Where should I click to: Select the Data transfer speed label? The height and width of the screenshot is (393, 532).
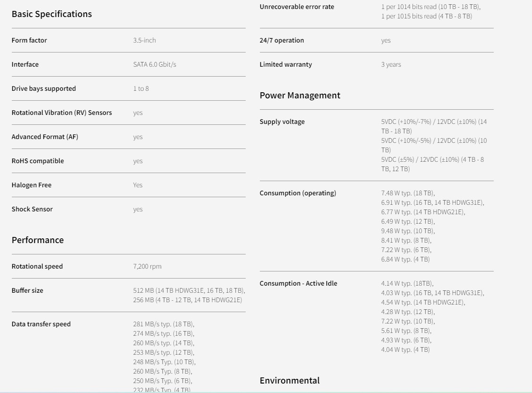(x=41, y=324)
